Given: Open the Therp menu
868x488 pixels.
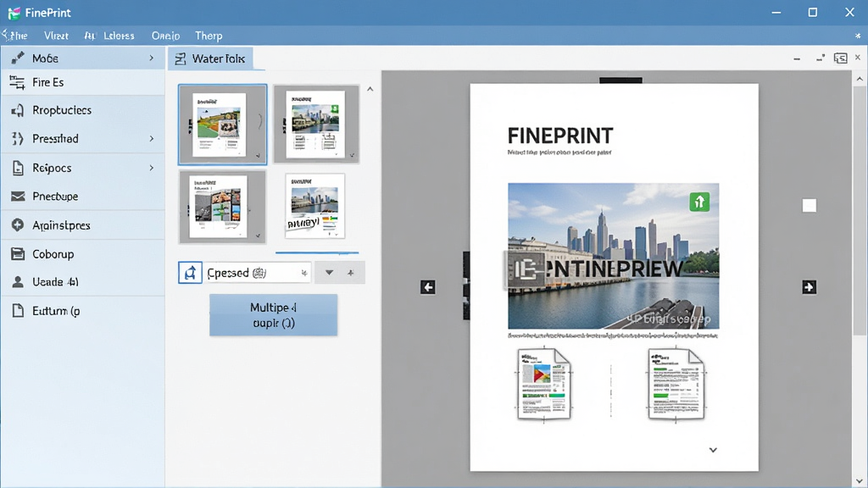Looking at the screenshot, I should click(209, 36).
